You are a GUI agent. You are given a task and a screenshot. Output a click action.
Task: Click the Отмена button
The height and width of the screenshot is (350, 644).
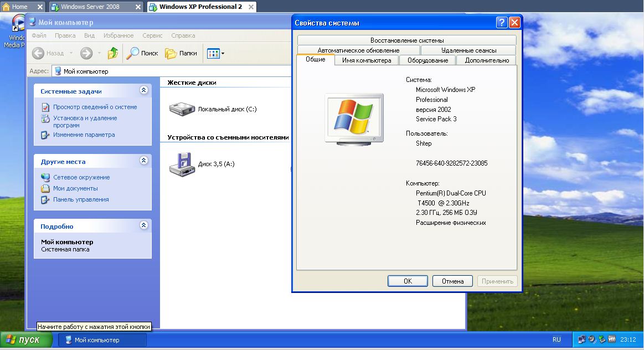click(x=452, y=281)
